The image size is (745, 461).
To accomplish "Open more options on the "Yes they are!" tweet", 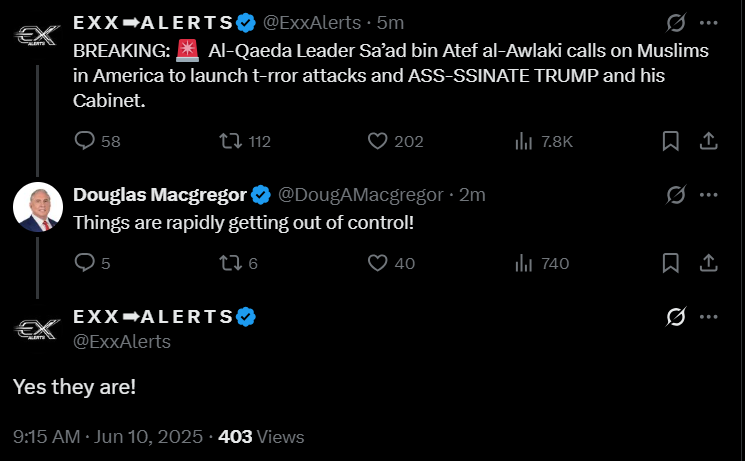I will pyautogui.click(x=708, y=317).
